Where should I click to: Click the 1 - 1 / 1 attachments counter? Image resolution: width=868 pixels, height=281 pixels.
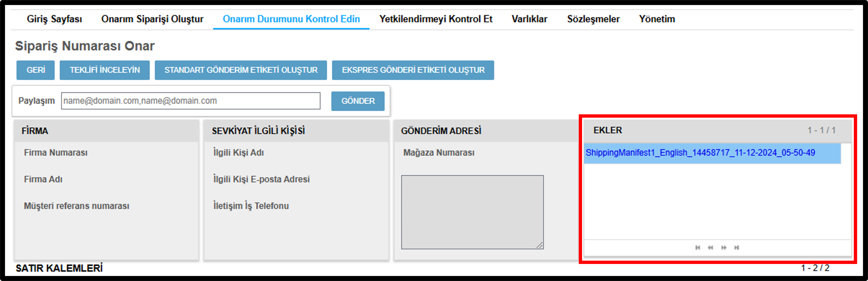821,130
